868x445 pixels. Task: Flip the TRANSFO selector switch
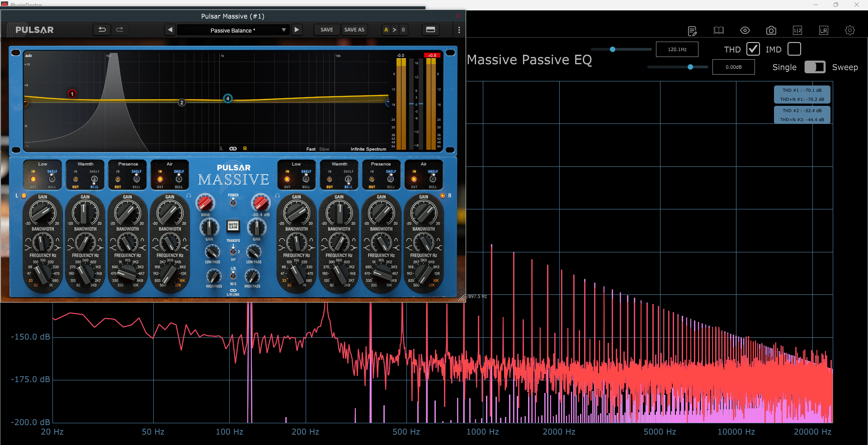click(x=233, y=251)
